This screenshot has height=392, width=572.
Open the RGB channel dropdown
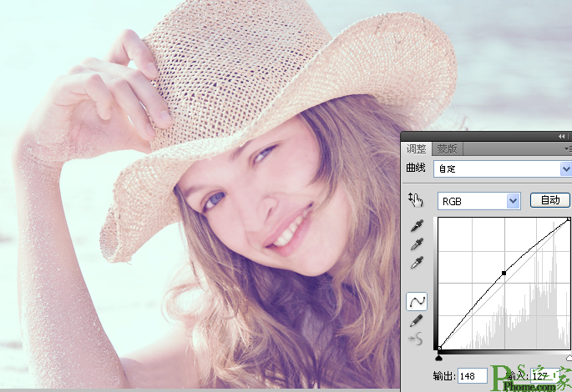478,200
